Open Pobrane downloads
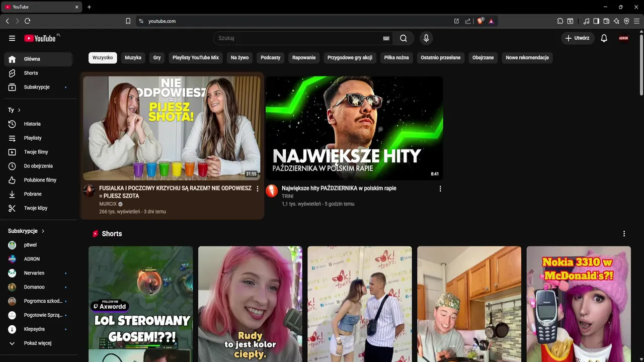 click(x=38, y=194)
